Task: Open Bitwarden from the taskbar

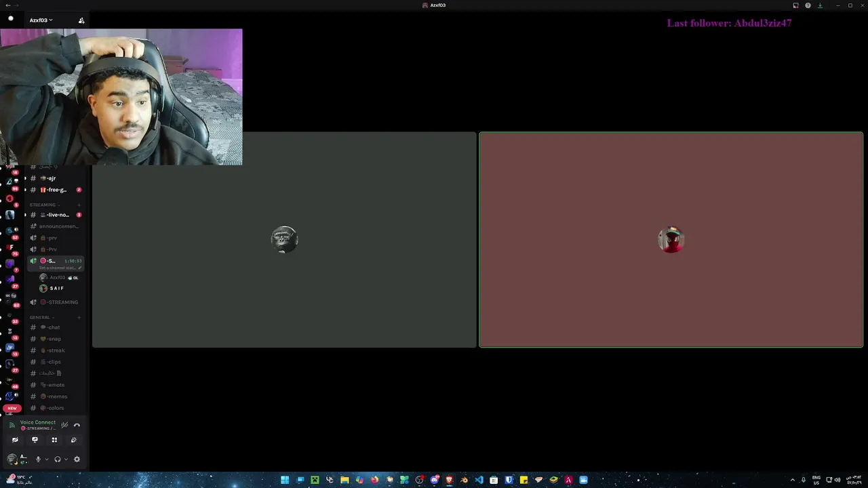Action: click(509, 480)
